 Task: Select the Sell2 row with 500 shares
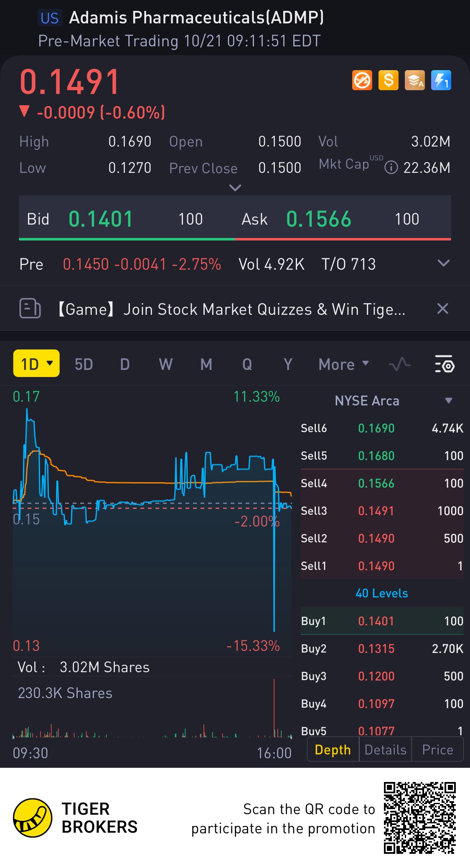pyautogui.click(x=382, y=538)
